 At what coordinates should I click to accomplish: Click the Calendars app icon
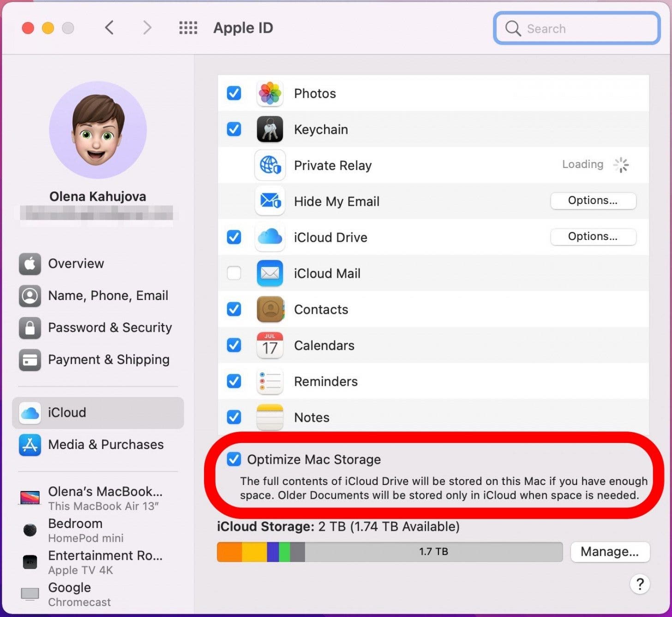click(270, 345)
